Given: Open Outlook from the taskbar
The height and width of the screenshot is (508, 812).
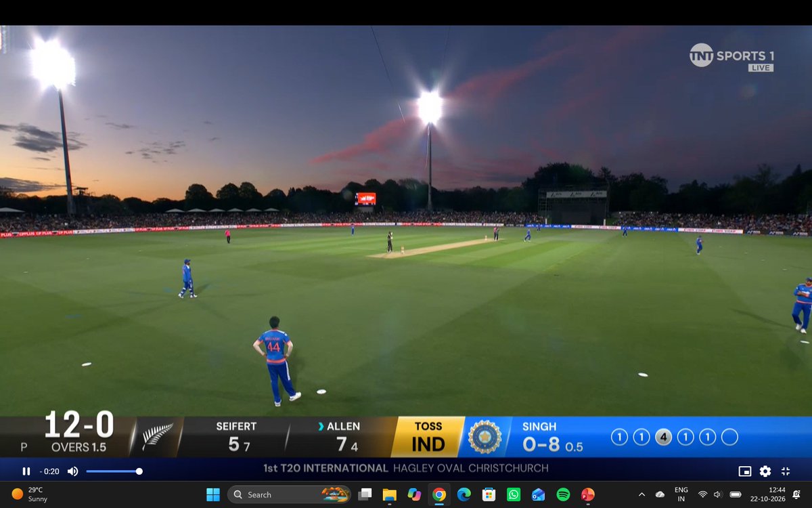Looking at the screenshot, I should [x=538, y=494].
